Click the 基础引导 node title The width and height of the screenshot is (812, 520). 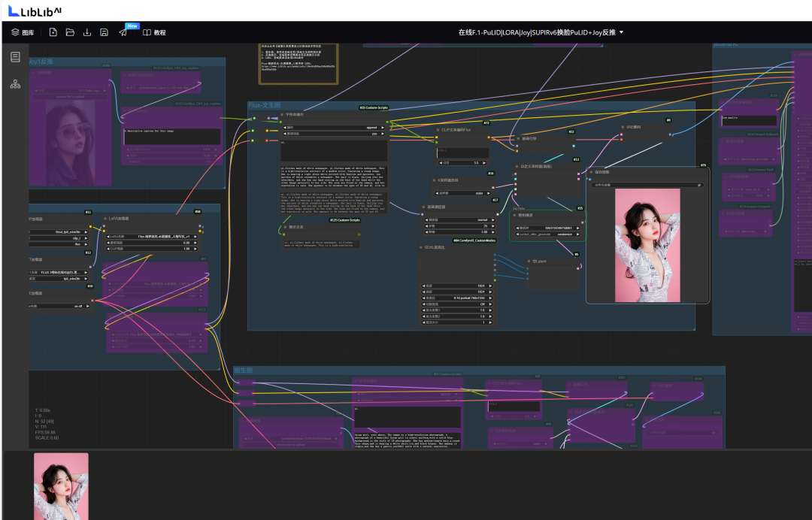point(529,139)
